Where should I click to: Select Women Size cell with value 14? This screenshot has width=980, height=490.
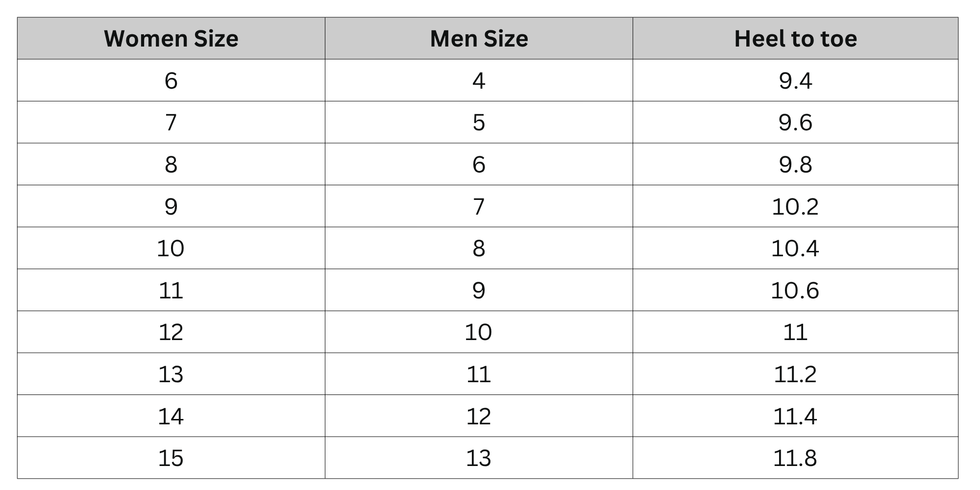point(171,416)
